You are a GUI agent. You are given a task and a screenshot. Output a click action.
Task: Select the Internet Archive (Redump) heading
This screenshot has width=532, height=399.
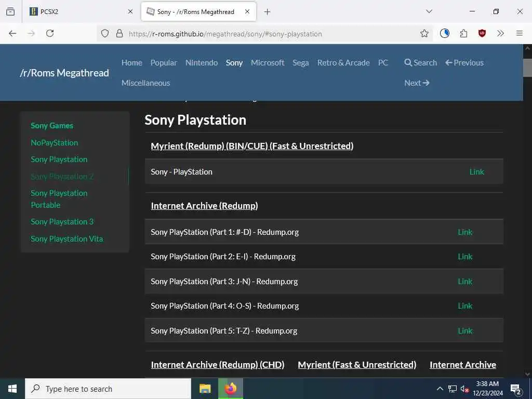click(x=204, y=206)
